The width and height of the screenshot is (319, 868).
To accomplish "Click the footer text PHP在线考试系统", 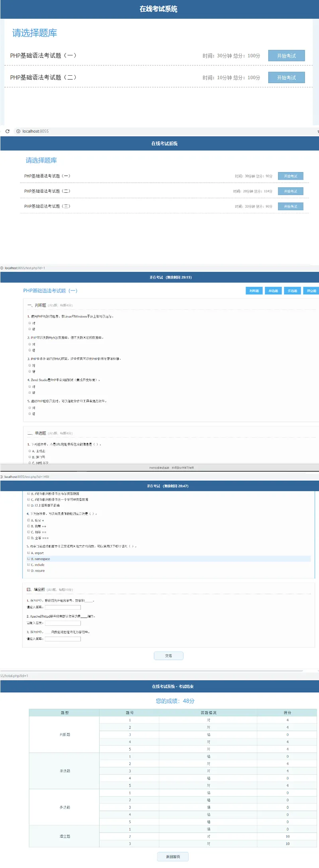I will coord(159,468).
